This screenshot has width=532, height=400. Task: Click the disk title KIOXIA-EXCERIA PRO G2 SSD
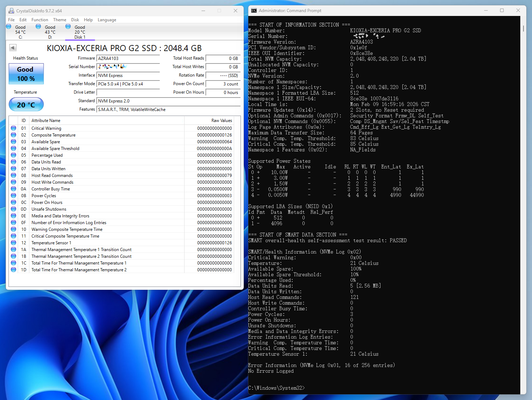pyautogui.click(x=124, y=48)
